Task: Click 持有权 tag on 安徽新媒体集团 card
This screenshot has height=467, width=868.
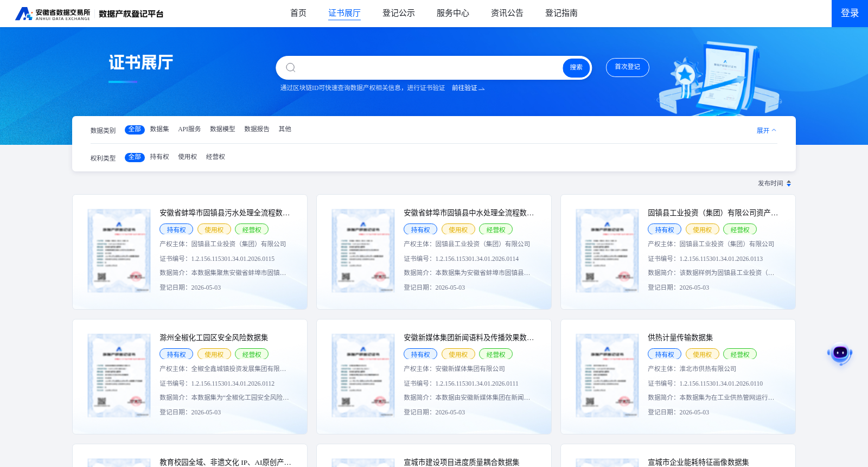Action: (420, 354)
